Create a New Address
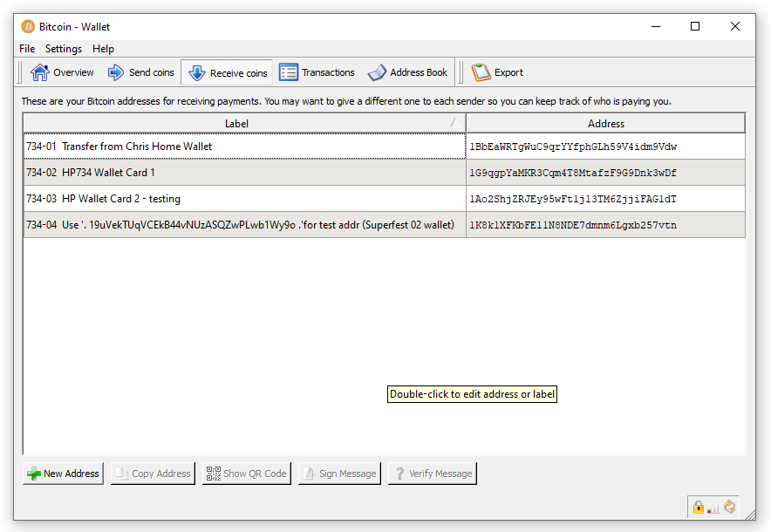 point(63,474)
